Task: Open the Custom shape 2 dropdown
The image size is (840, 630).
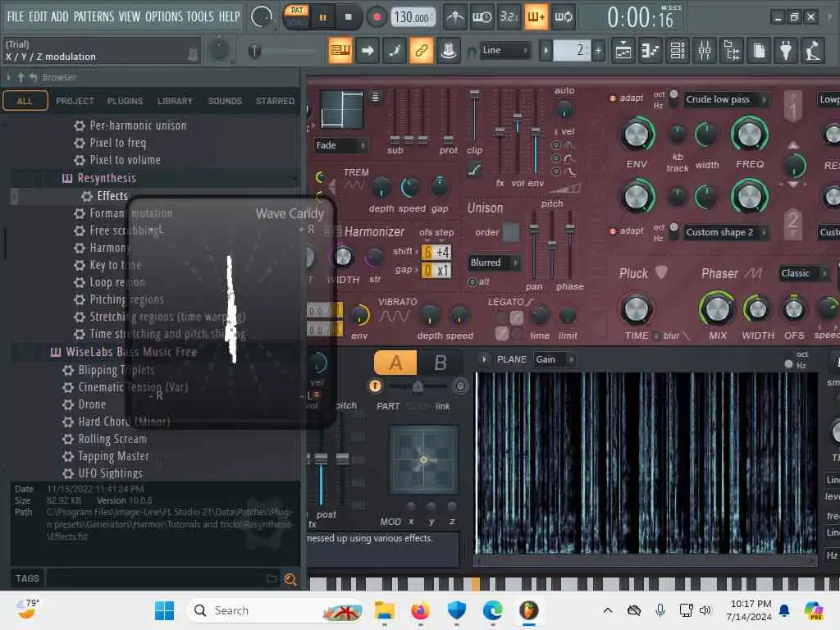Action: point(726,232)
